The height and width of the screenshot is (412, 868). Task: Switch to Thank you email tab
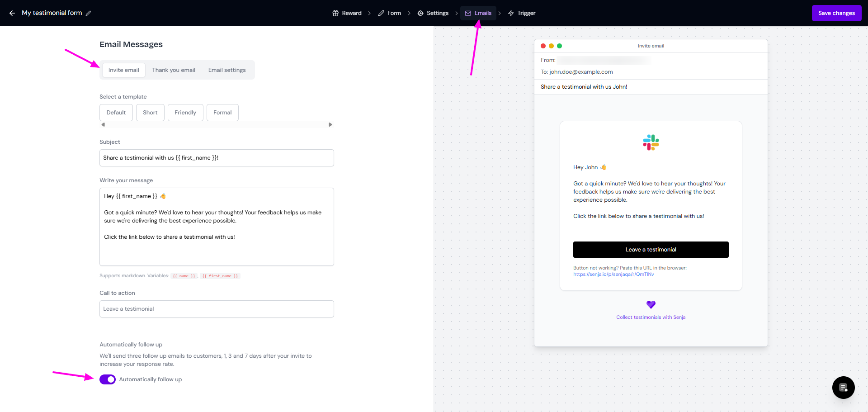pyautogui.click(x=174, y=70)
